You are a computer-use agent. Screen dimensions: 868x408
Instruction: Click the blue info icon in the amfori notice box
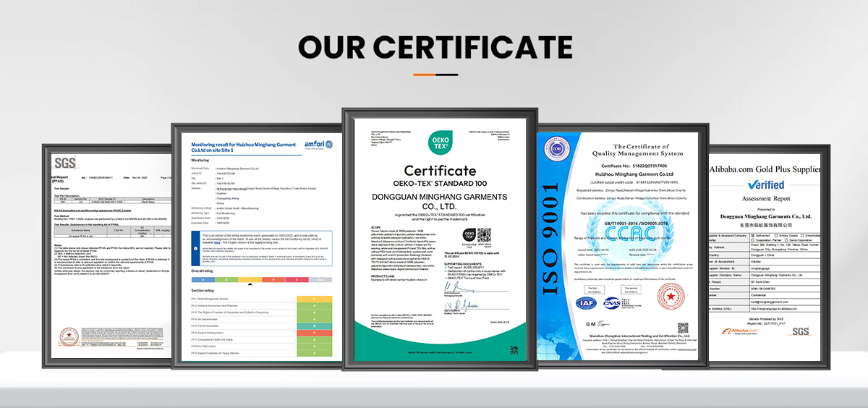point(195,247)
